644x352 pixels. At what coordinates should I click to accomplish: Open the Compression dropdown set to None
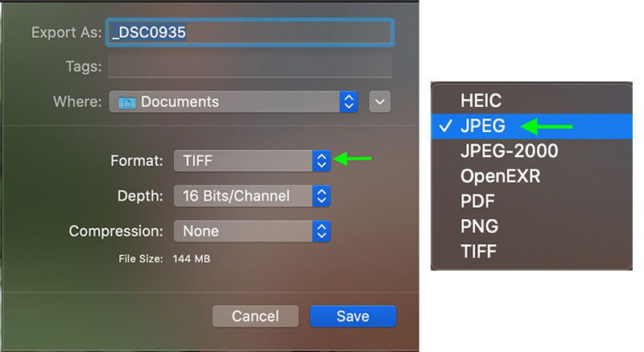tap(251, 231)
